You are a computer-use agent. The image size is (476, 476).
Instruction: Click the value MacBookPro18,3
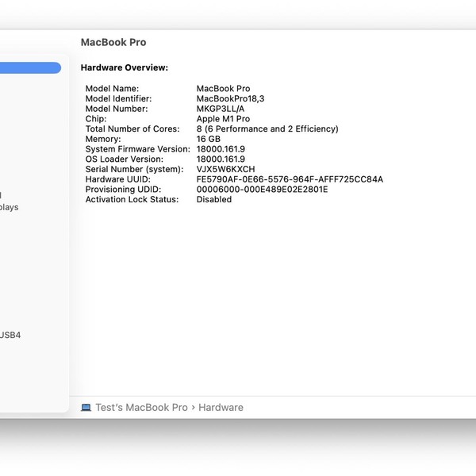tap(230, 98)
